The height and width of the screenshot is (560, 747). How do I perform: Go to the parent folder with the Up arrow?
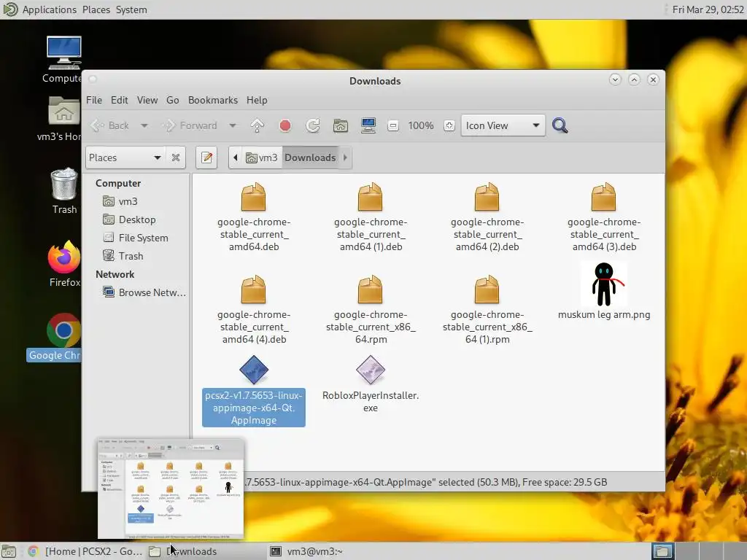pyautogui.click(x=258, y=125)
